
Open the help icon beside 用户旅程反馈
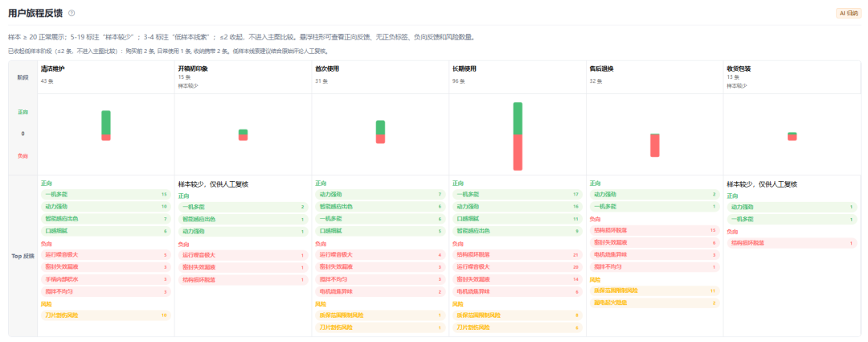click(72, 13)
